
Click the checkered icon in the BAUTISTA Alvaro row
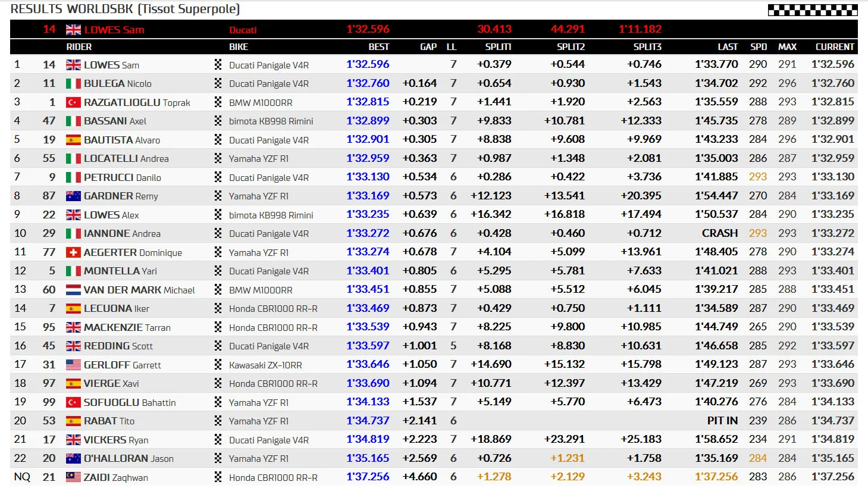(x=218, y=140)
